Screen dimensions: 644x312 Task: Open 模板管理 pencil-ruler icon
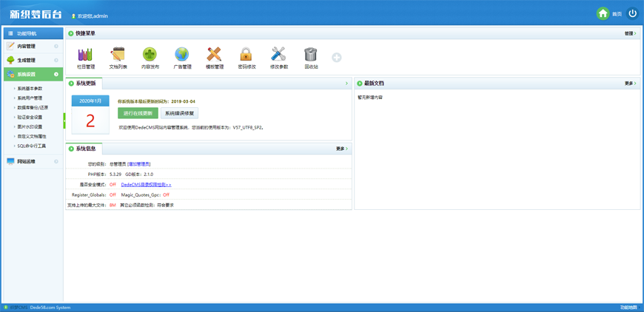click(214, 54)
